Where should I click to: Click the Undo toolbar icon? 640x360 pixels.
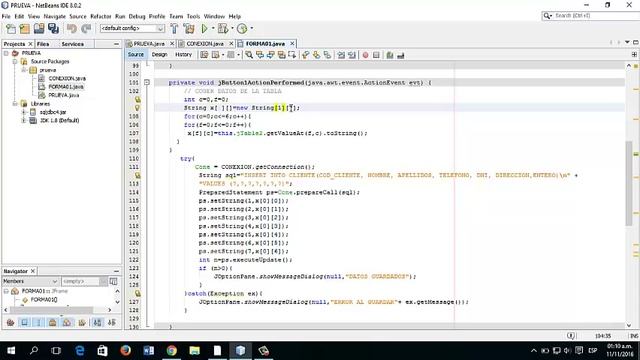[72, 29]
